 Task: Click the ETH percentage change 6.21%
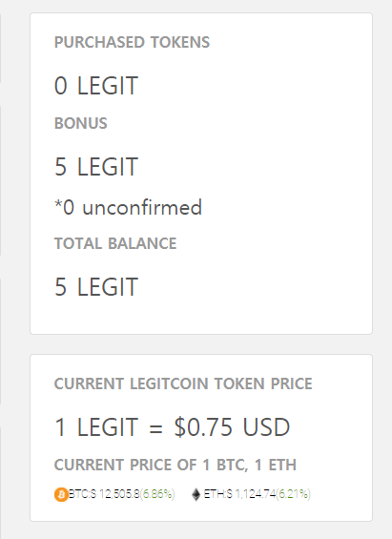(x=294, y=494)
